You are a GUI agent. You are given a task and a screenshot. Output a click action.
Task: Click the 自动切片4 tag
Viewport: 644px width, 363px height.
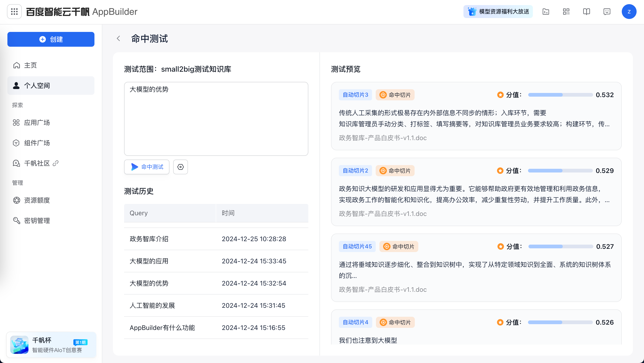[x=355, y=323]
